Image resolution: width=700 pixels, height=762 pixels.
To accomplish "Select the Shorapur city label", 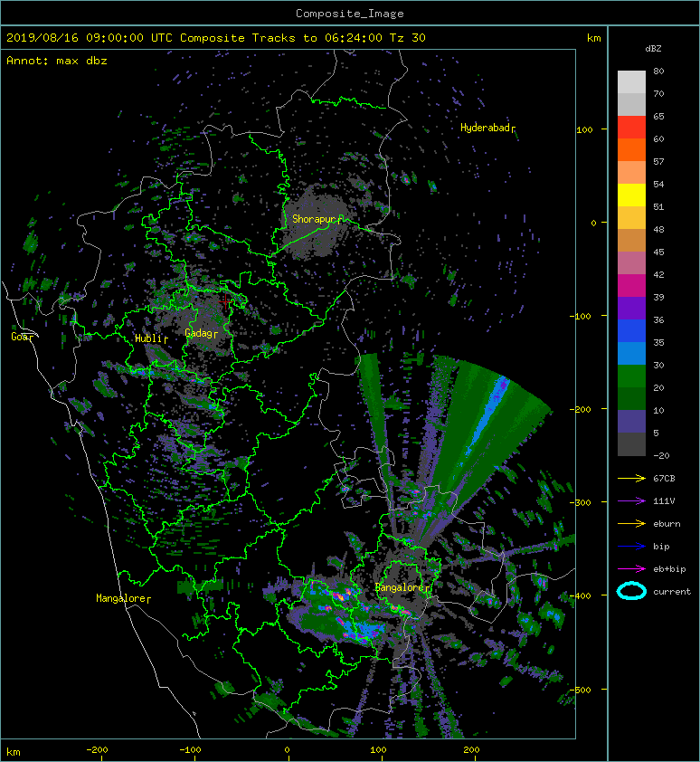I will 315,219.
